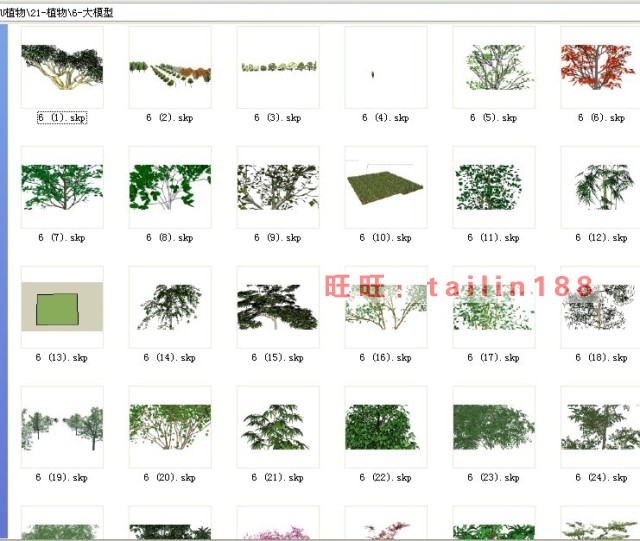Image resolution: width=640 pixels, height=541 pixels.
Task: Click the file name 6 (18).skp
Action: click(602, 358)
